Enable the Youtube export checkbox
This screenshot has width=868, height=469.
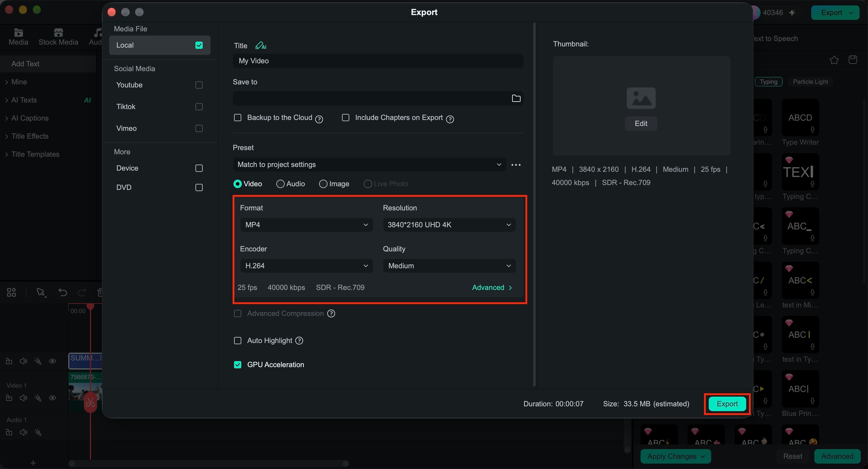(x=199, y=85)
